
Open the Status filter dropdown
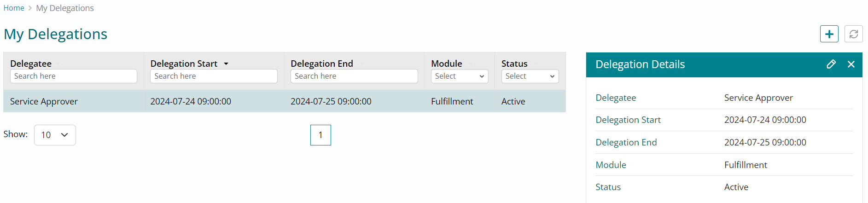point(530,76)
